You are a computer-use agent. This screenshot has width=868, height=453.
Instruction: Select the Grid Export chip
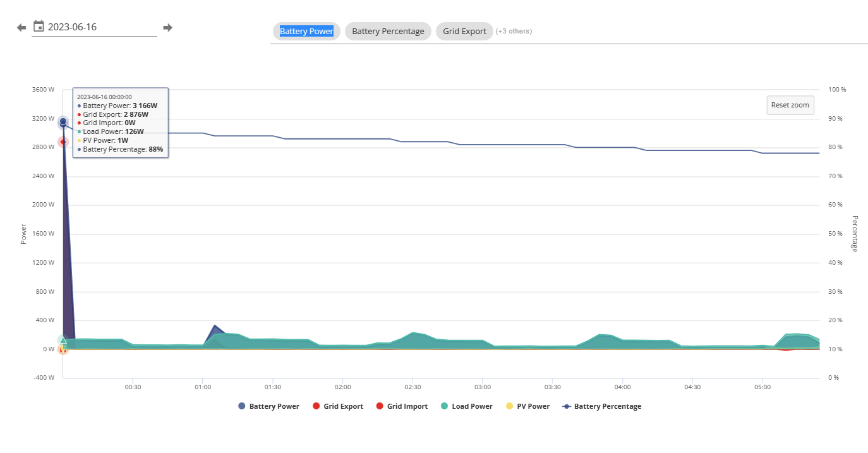pyautogui.click(x=464, y=31)
